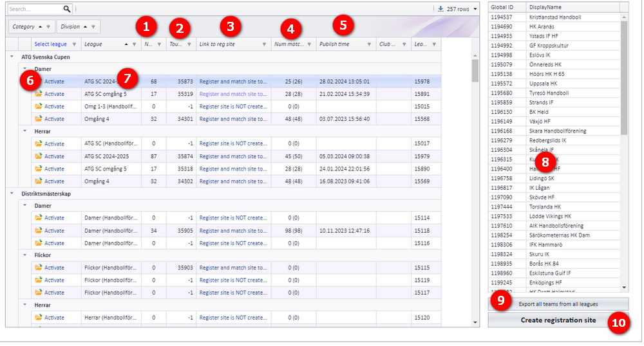
Task: Click publish time 28.02.2024 13:05:01
Action: (344, 82)
